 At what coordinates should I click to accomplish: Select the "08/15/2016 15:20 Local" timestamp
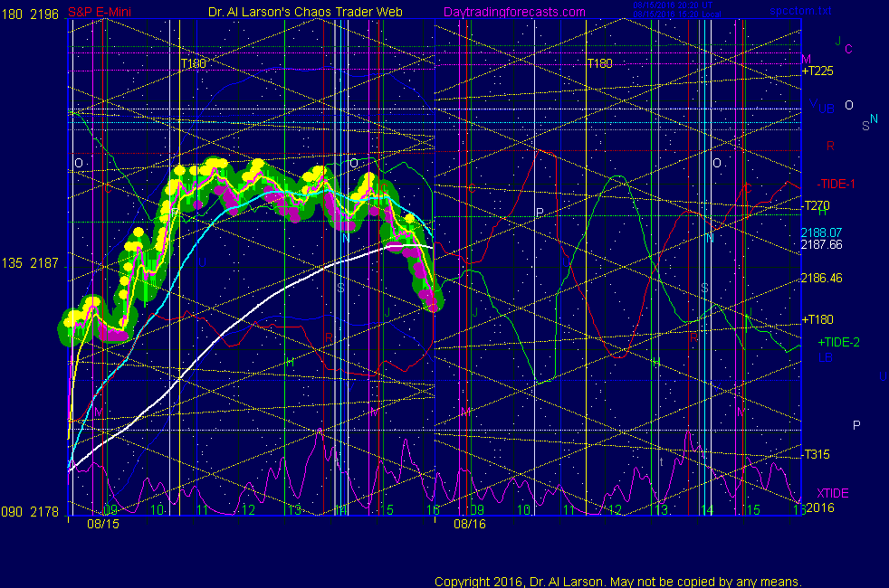677,14
